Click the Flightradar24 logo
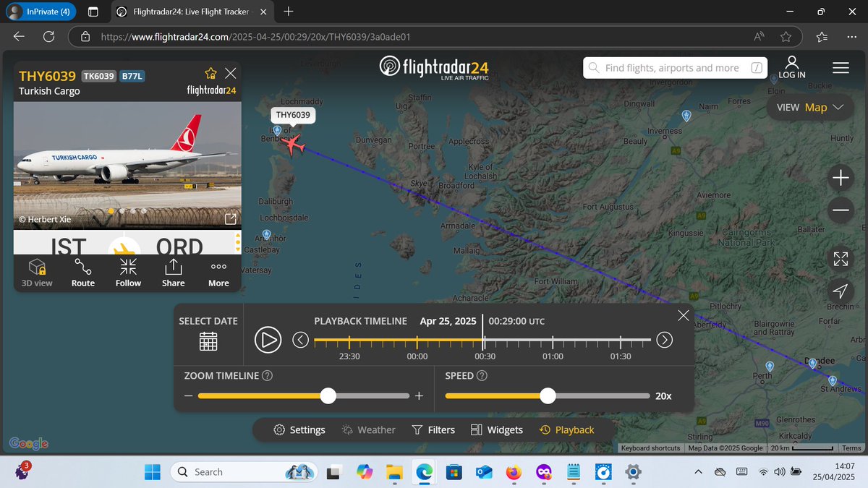 (x=434, y=67)
